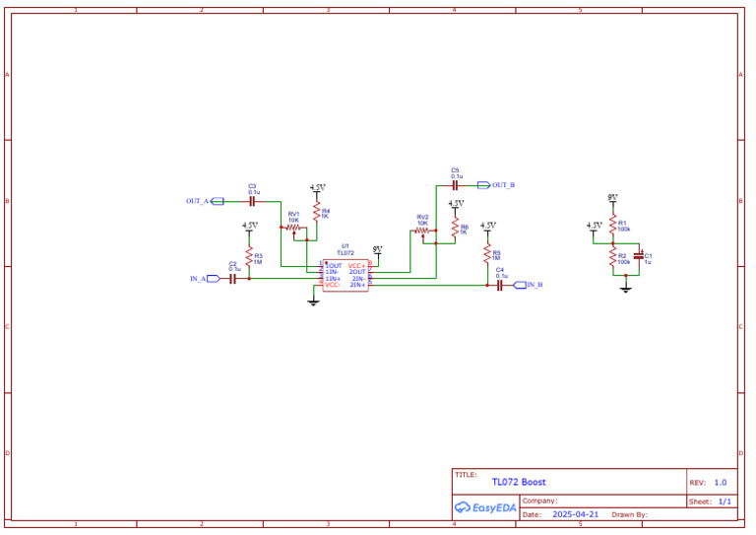The height and width of the screenshot is (535, 756).
Task: Select the C5 0.1u capacitor symbol
Action: point(455,186)
